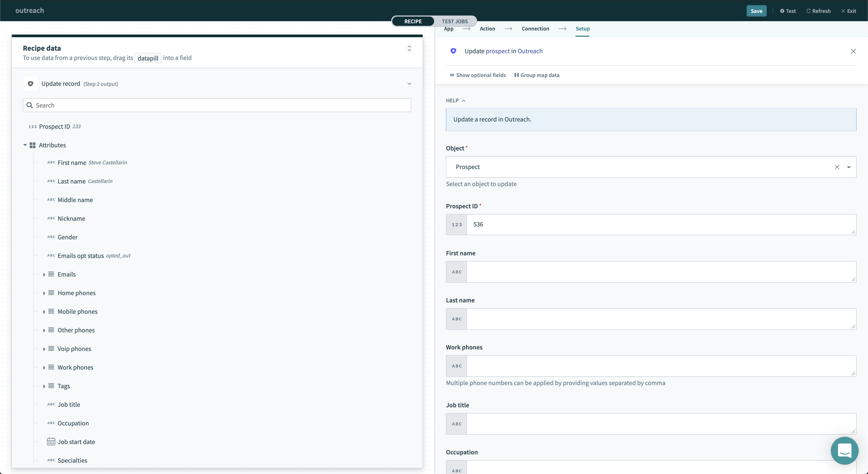The height and width of the screenshot is (474, 868).
Task: Click the Group map data icon
Action: click(x=516, y=75)
